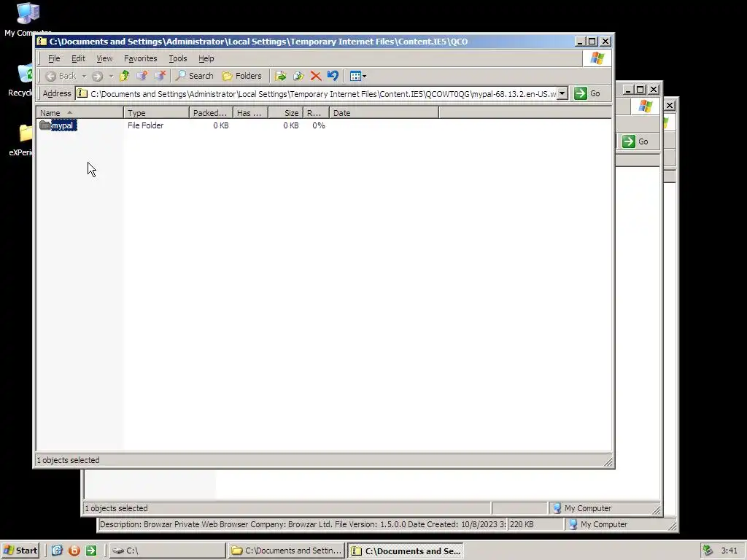This screenshot has width=747, height=560.
Task: Switch to 'C:\Documents and Settin...' taskbar window
Action: 286,551
